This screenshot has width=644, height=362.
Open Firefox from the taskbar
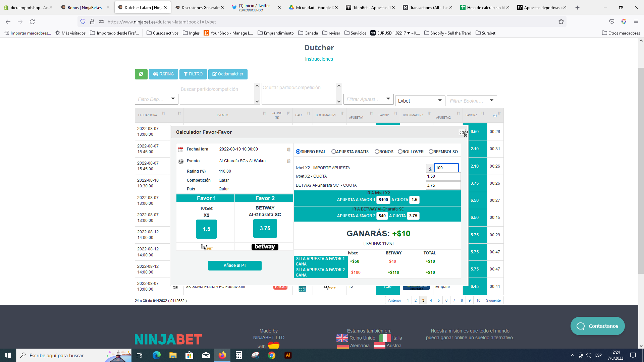222,355
